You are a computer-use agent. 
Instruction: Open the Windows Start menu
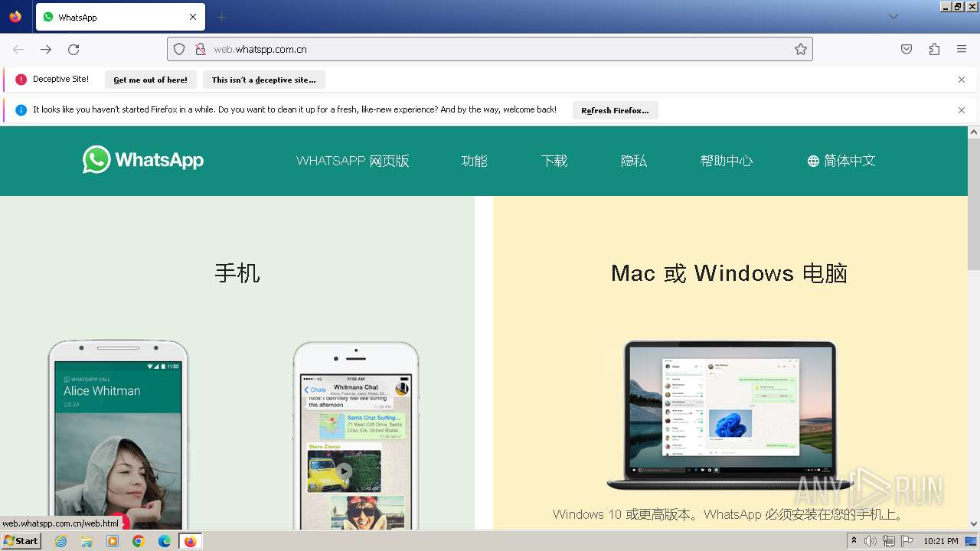[x=21, y=541]
